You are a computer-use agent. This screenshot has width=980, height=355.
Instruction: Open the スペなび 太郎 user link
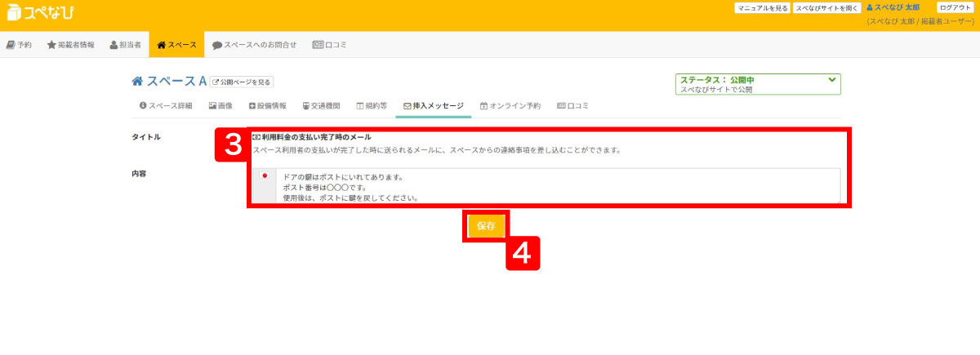[893, 7]
